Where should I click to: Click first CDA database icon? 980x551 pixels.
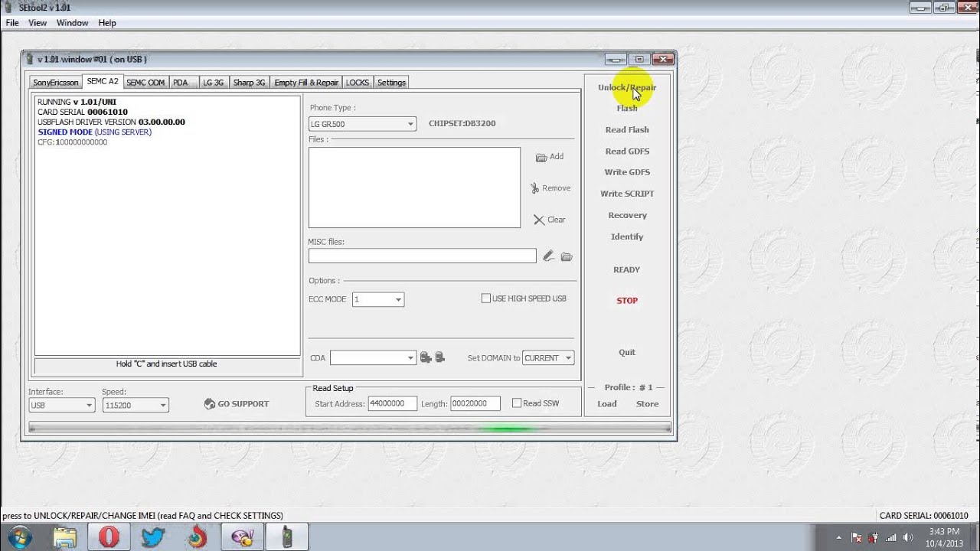click(x=426, y=357)
